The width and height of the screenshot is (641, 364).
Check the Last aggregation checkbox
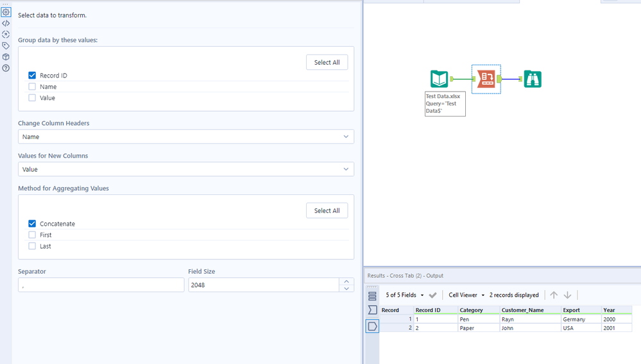pos(32,245)
